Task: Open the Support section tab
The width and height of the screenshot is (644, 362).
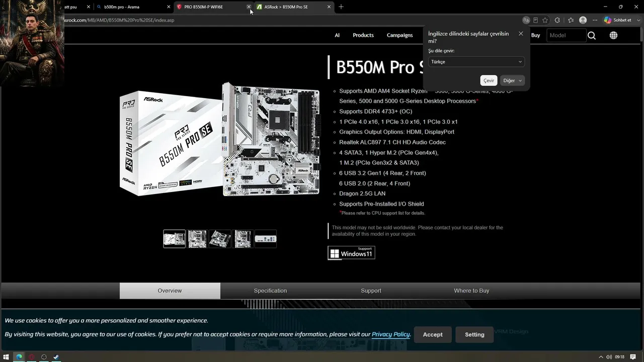Action: click(371, 291)
